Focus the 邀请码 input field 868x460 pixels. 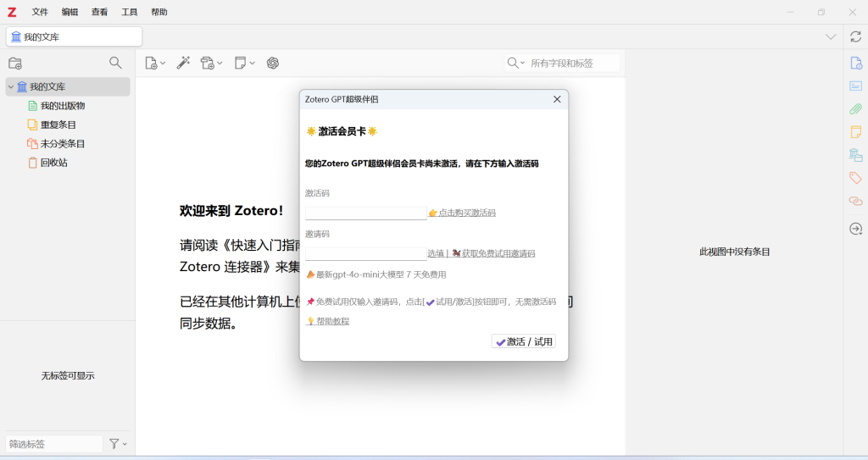pos(366,253)
